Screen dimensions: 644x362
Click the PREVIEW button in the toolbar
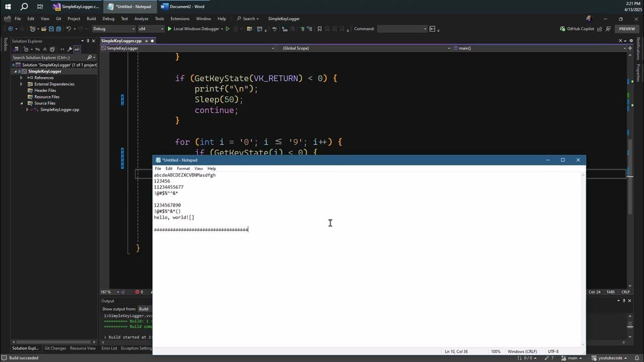(627, 29)
